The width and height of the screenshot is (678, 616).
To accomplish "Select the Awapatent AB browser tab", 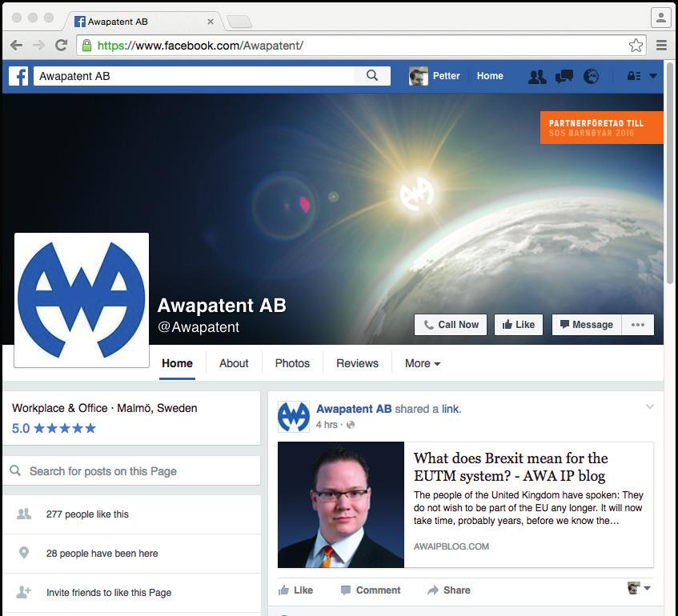I will [142, 21].
